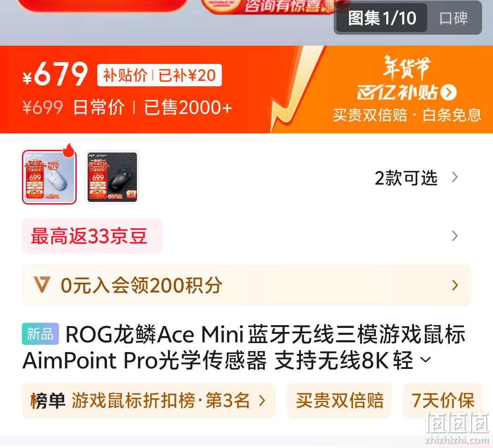Open the 游戏鼠标折扣榜 ranking link
The height and width of the screenshot is (448, 493).
(x=149, y=401)
